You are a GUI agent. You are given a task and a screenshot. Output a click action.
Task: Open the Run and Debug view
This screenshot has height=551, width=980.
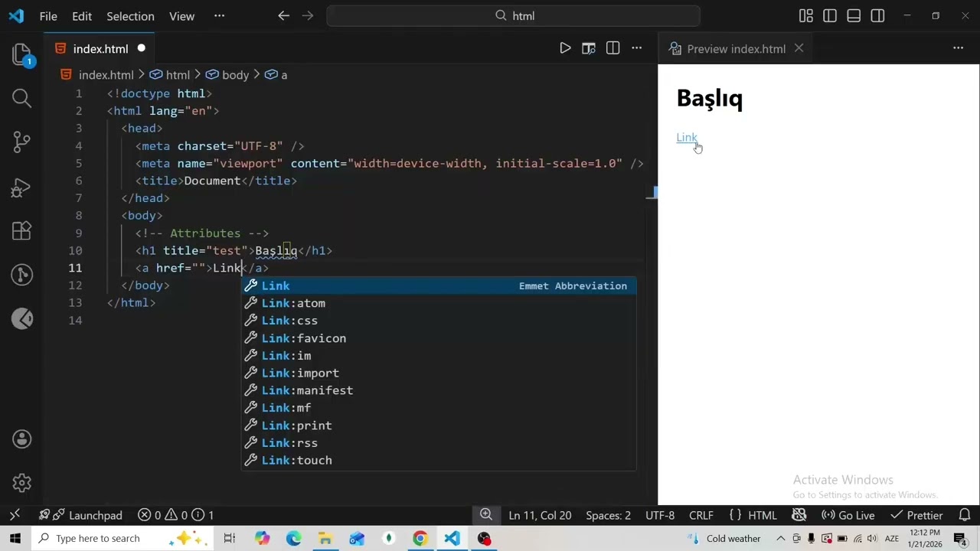click(21, 186)
